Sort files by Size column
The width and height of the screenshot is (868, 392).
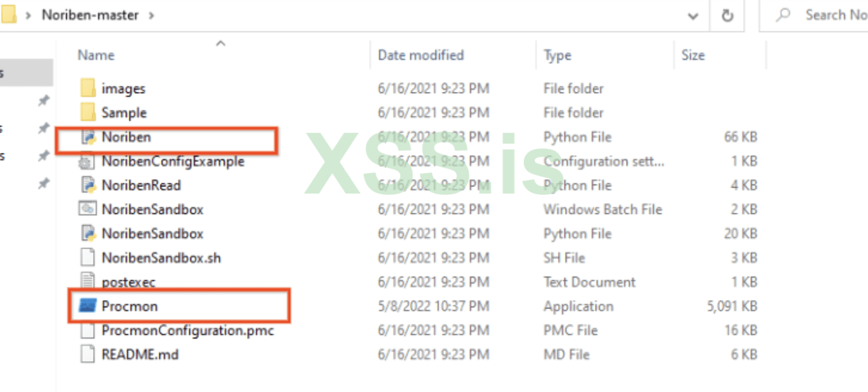click(x=693, y=55)
